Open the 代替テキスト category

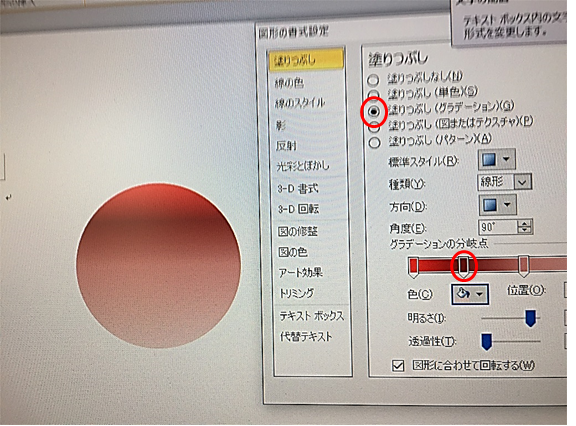coord(306,336)
